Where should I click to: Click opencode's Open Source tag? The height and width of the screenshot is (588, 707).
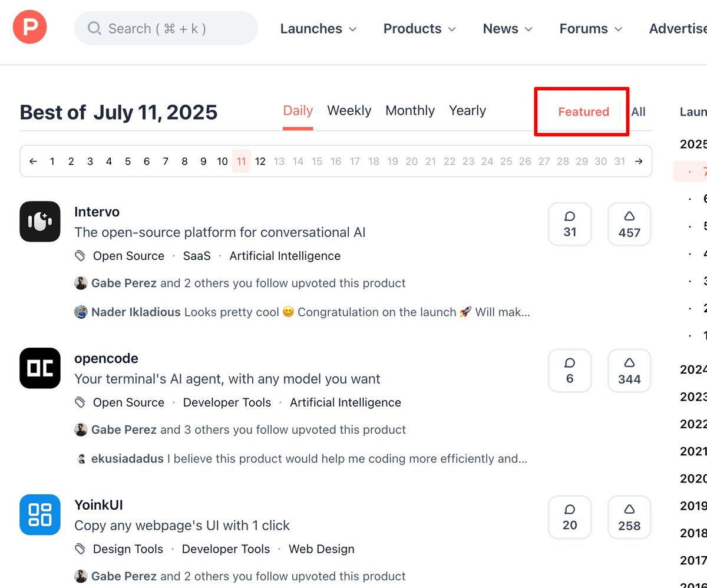[128, 403]
